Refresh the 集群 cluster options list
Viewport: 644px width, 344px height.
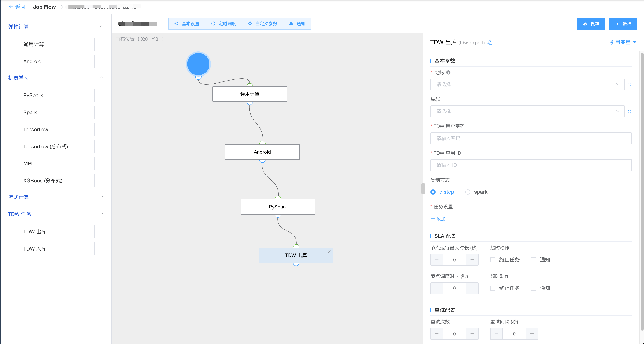click(630, 111)
